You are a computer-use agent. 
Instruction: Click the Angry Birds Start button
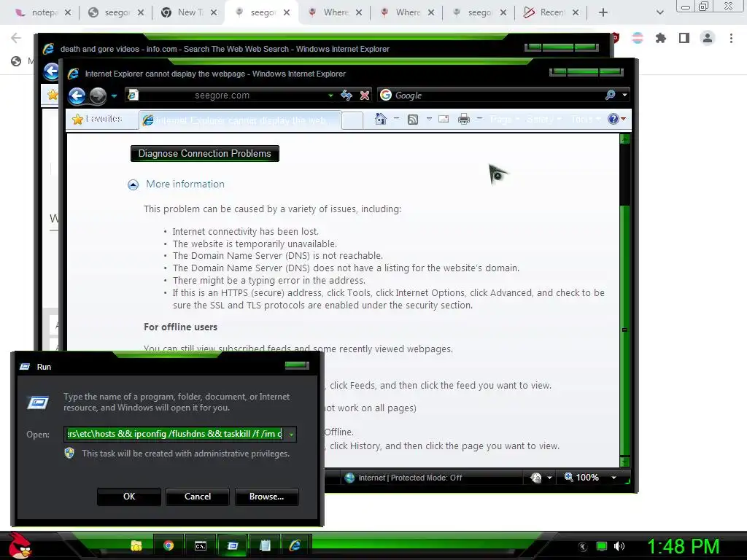[x=20, y=545]
